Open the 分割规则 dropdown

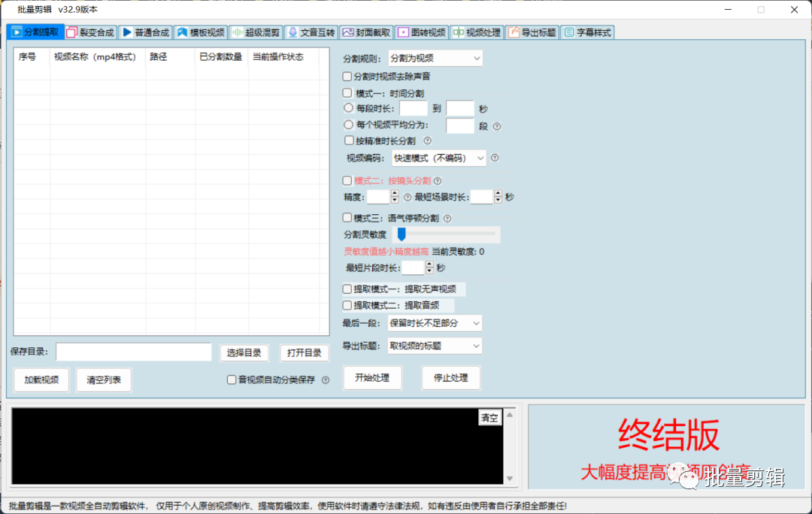click(x=435, y=59)
